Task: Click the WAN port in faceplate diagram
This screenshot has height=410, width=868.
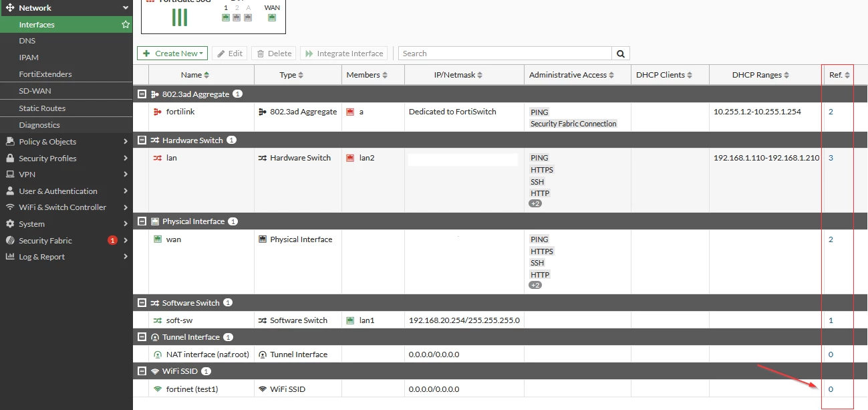Action: pyautogui.click(x=272, y=17)
